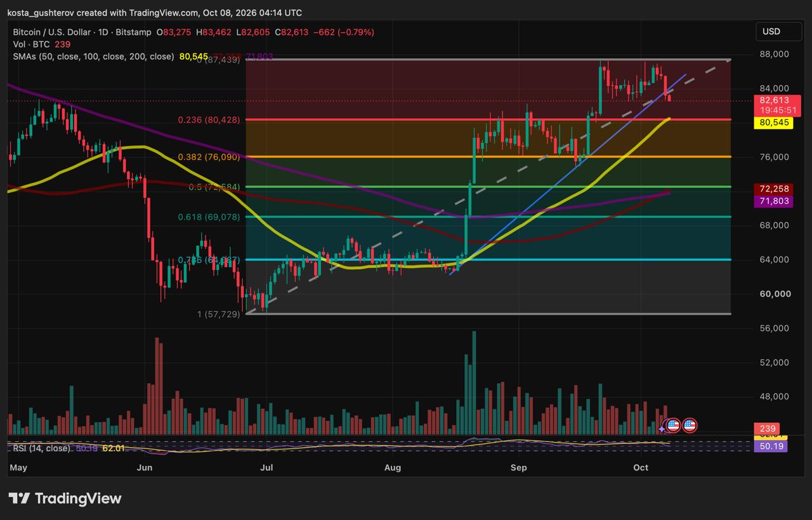Click the yellow 80,545 price-axis label
Viewport: 812px width, 520px height.
[773, 123]
